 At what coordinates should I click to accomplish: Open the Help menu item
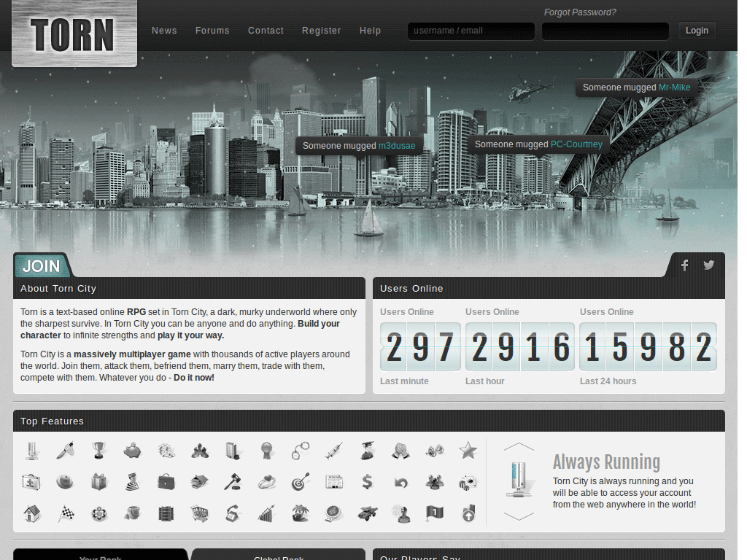click(x=370, y=31)
